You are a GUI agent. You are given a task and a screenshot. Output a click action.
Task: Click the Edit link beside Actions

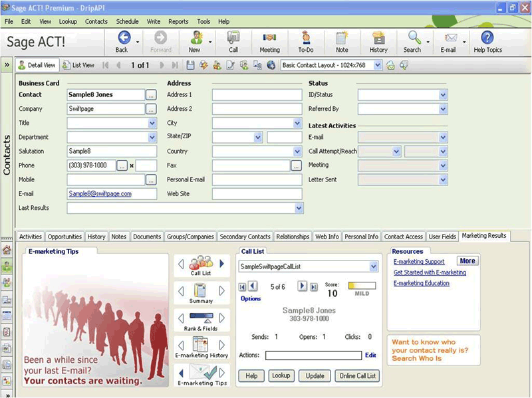[370, 355]
